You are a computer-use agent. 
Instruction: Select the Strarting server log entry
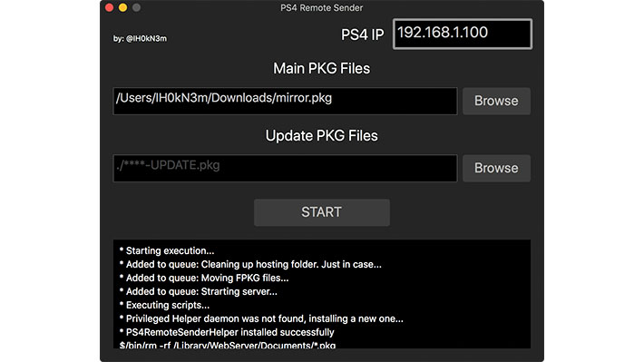(x=199, y=291)
